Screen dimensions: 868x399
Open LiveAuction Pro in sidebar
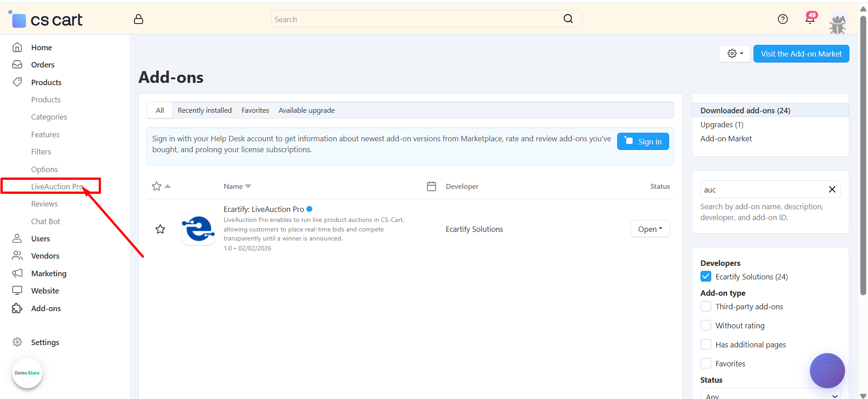pos(57,187)
